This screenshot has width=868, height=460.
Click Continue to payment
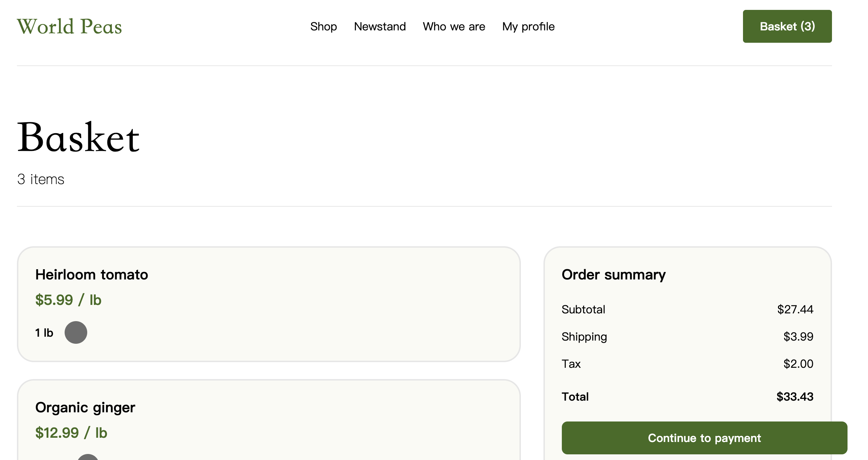pyautogui.click(x=704, y=438)
